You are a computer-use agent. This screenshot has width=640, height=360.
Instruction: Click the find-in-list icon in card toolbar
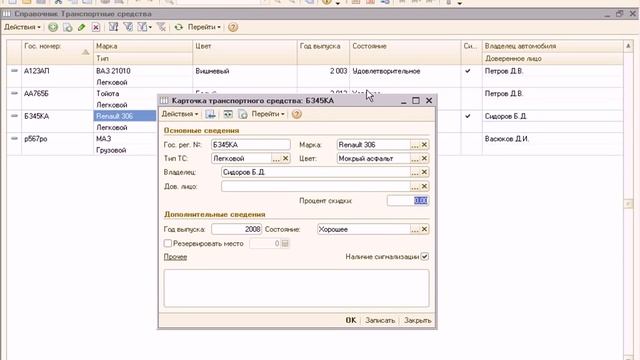210,114
